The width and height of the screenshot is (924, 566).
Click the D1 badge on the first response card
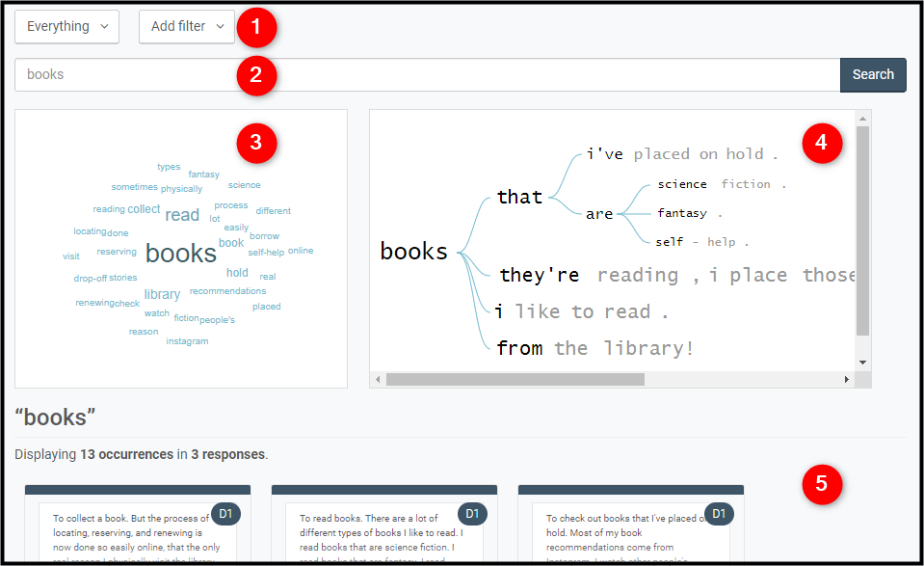pyautogui.click(x=224, y=514)
